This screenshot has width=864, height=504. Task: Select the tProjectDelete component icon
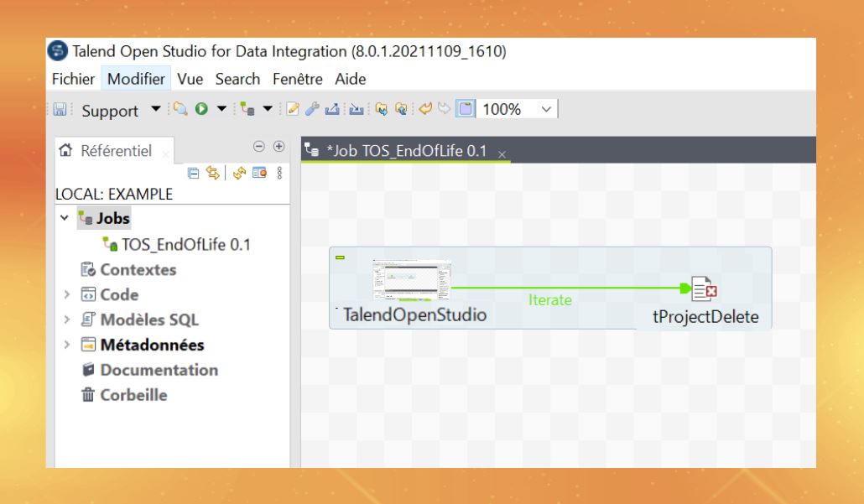coord(701,289)
